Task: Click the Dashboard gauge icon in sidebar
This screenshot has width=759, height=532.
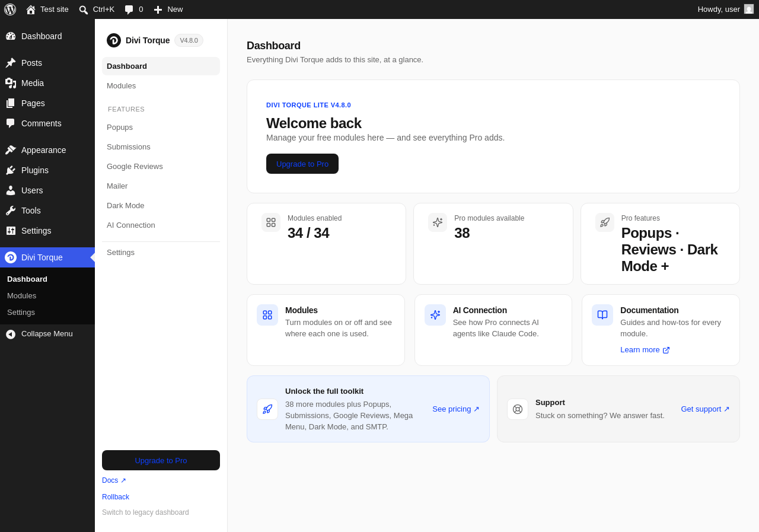Action: [x=11, y=36]
